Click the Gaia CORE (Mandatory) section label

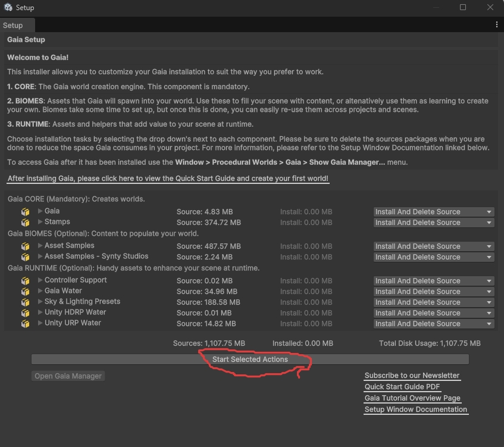pos(76,199)
